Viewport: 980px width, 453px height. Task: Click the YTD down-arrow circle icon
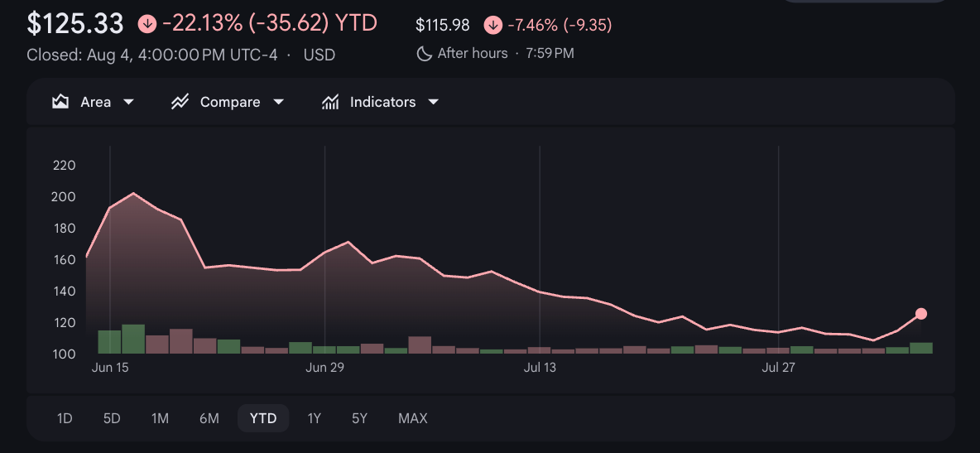coord(147,24)
